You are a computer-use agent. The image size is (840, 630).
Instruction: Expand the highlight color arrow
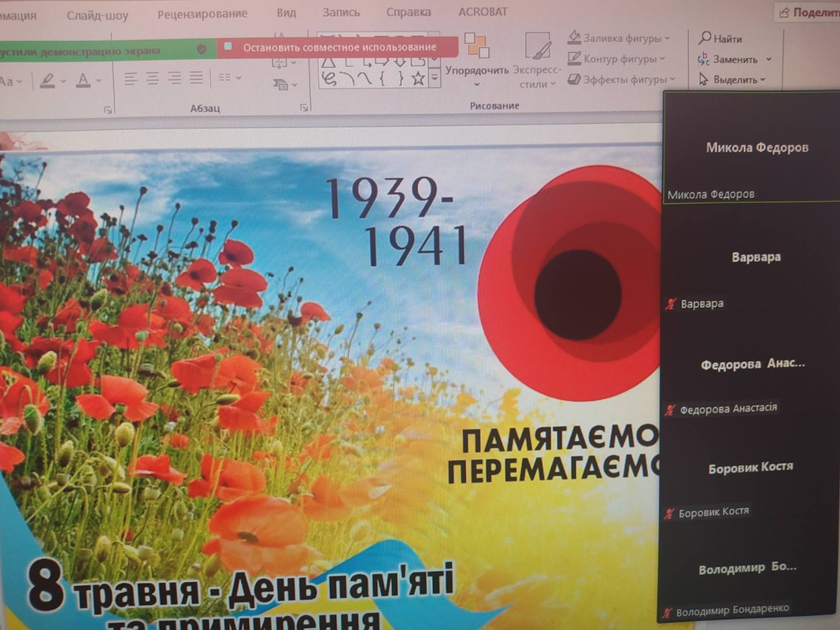[x=63, y=81]
